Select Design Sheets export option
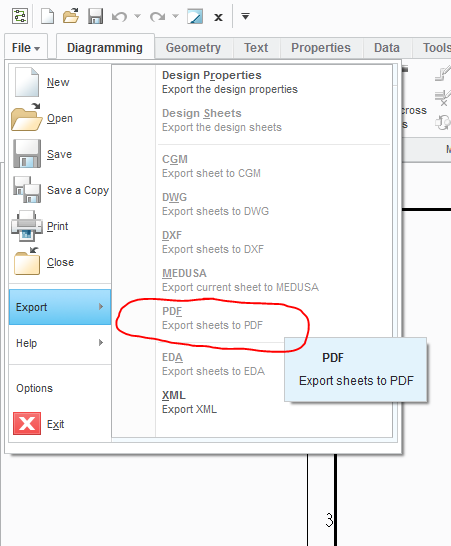This screenshot has height=546, width=451. [x=274, y=120]
